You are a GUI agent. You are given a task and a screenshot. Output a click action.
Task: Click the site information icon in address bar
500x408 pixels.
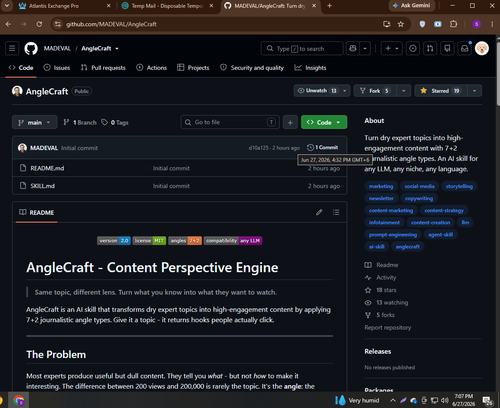[58, 24]
